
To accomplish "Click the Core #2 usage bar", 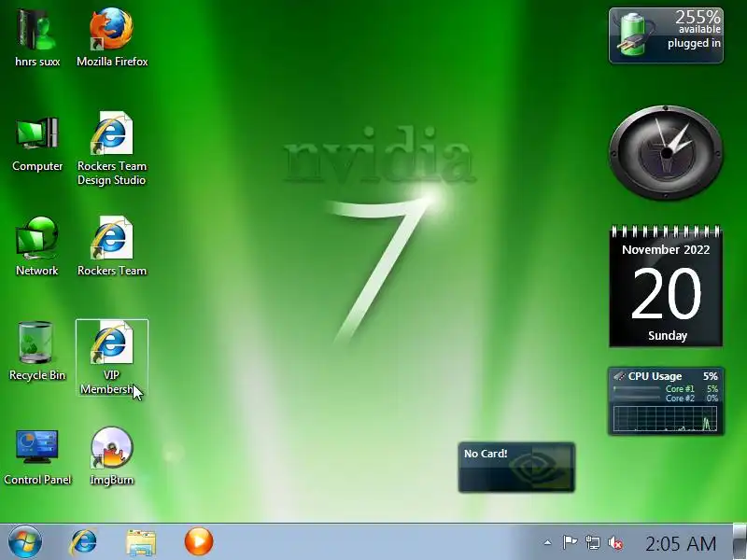I will [637, 399].
